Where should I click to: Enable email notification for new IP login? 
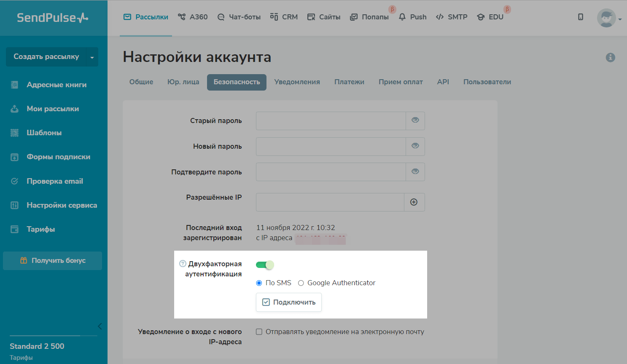[x=259, y=332]
